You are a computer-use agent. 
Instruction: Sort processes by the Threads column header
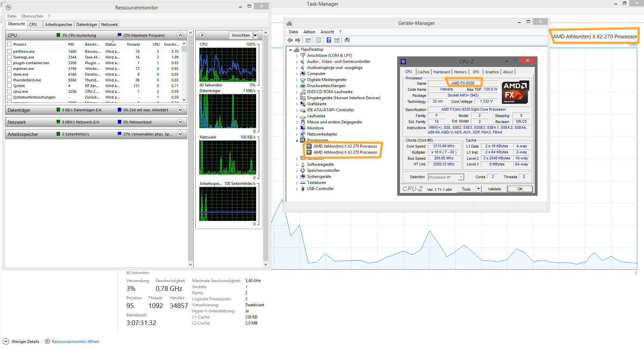[x=133, y=44]
